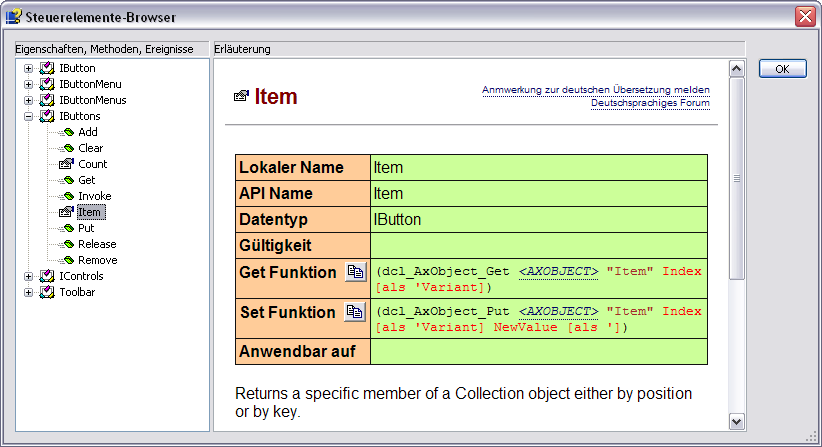Click the Release method icon
Screen dimensions: 822x447
67,244
